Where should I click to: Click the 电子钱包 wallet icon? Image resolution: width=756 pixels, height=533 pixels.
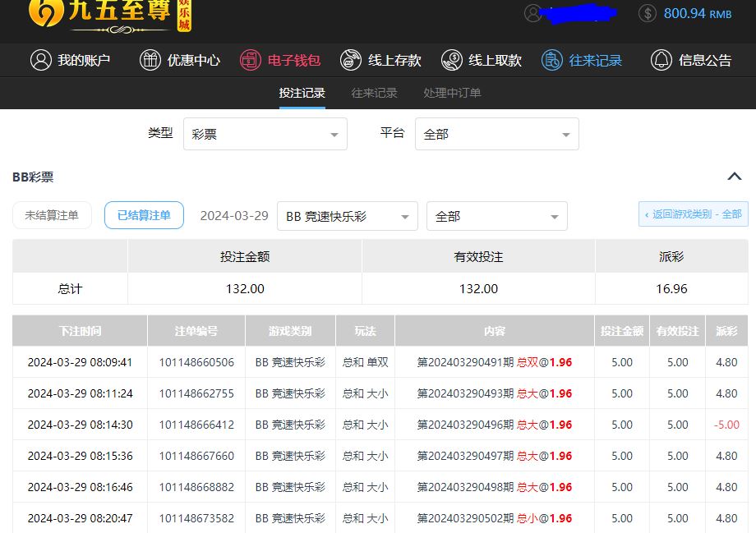(x=251, y=60)
